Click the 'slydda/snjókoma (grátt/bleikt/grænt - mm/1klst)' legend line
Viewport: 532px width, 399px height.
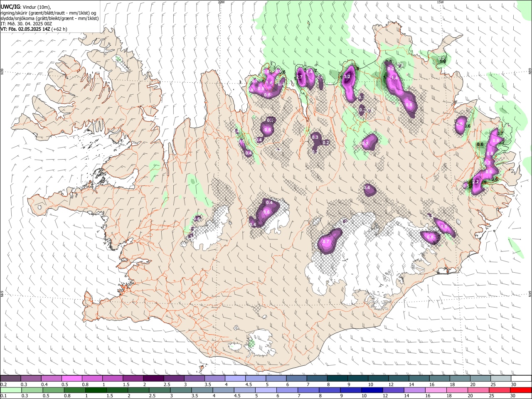pos(49,18)
